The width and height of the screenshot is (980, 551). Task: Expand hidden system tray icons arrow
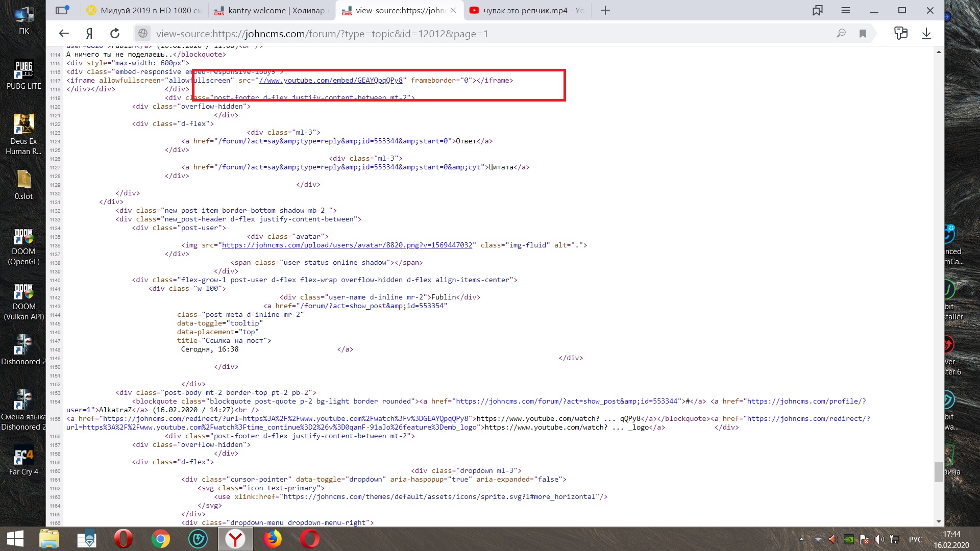pos(801,539)
